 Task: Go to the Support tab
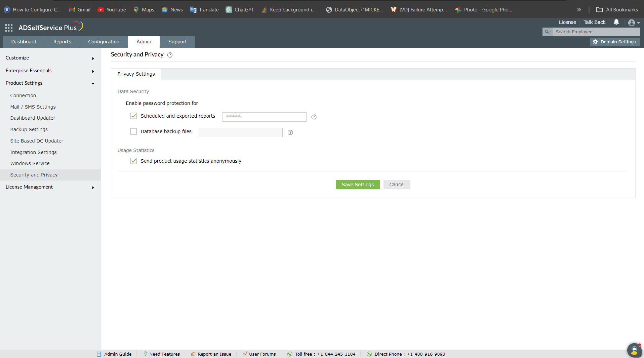tap(177, 42)
